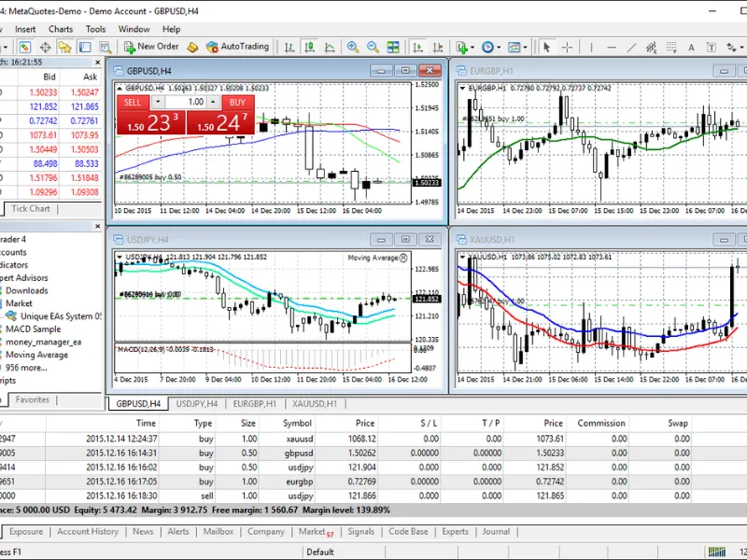Expand the Templates toolbar dropdown arrow
This screenshot has height=560, width=747.
pyautogui.click(x=525, y=48)
